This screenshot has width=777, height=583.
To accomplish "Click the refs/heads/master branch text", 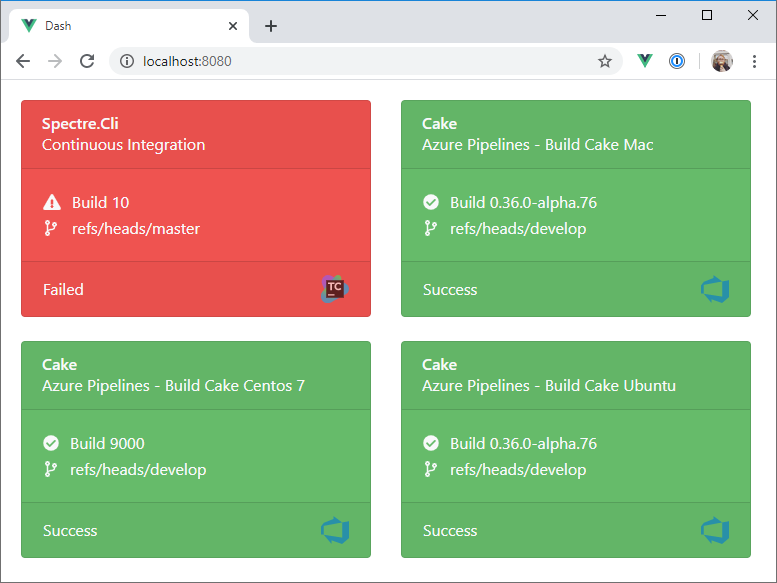I will tap(136, 228).
